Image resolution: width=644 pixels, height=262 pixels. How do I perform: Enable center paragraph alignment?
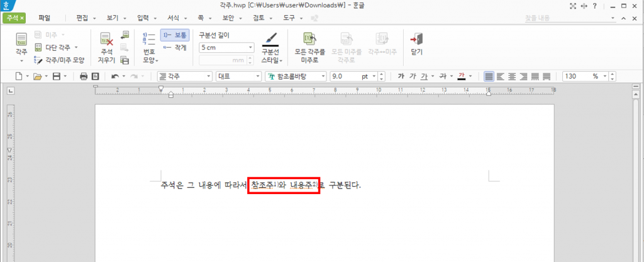pyautogui.click(x=513, y=76)
